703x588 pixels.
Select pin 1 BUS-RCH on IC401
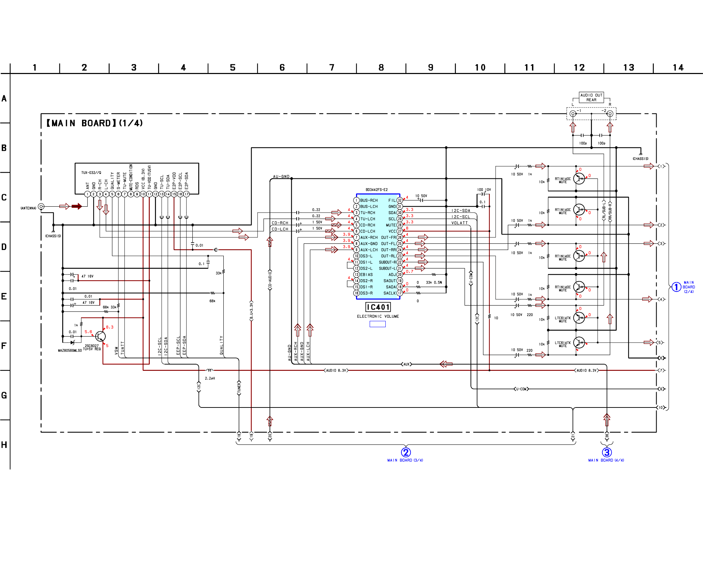coord(356,200)
